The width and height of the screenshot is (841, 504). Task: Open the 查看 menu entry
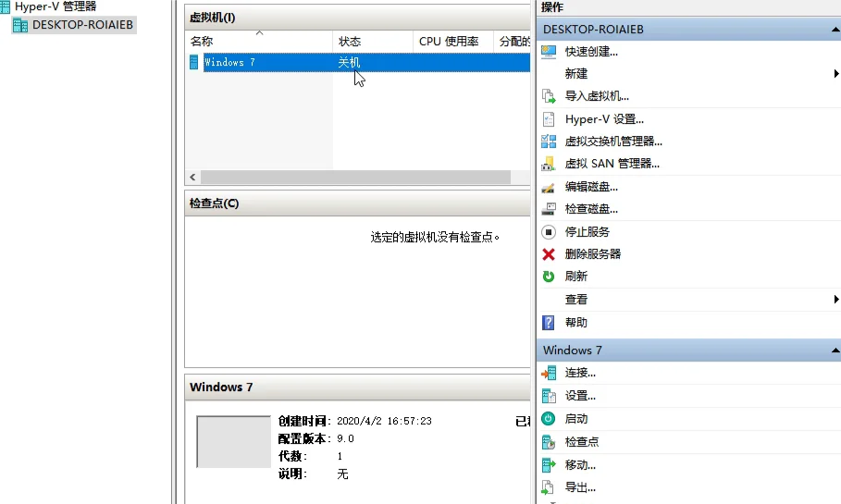[x=576, y=300]
